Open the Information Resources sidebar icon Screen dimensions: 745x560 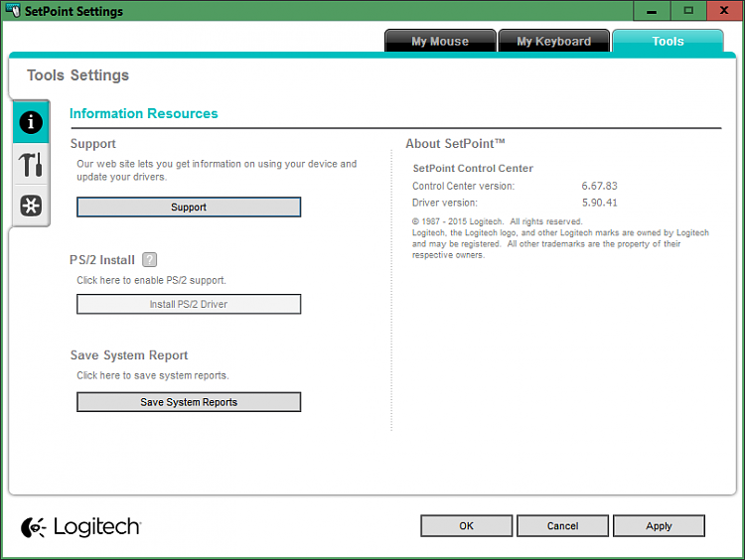31,122
